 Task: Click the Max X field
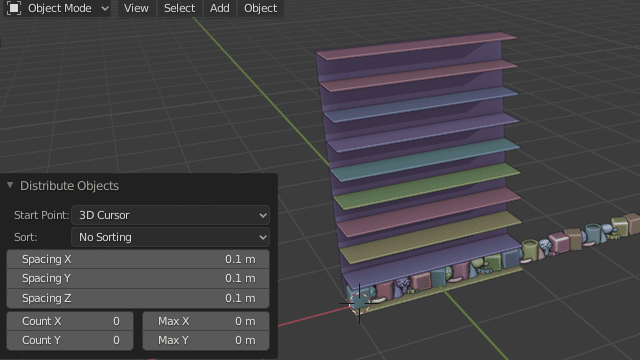pyautogui.click(x=206, y=321)
